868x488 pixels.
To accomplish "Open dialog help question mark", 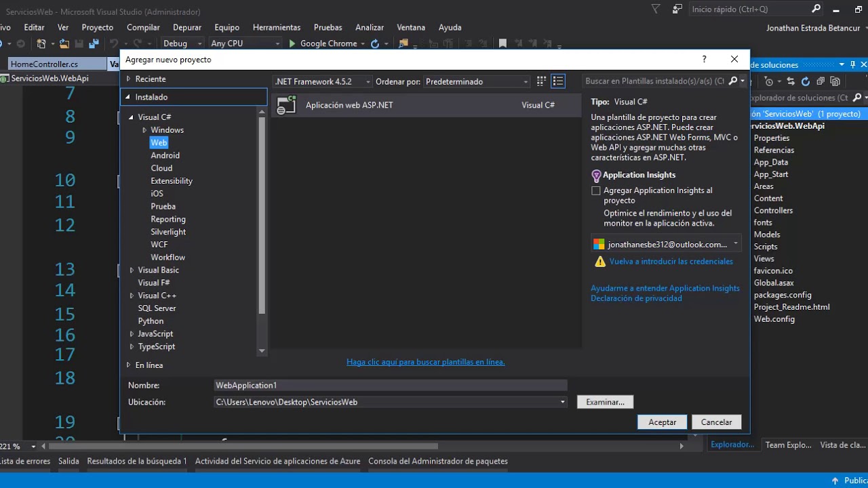I will 704,60.
